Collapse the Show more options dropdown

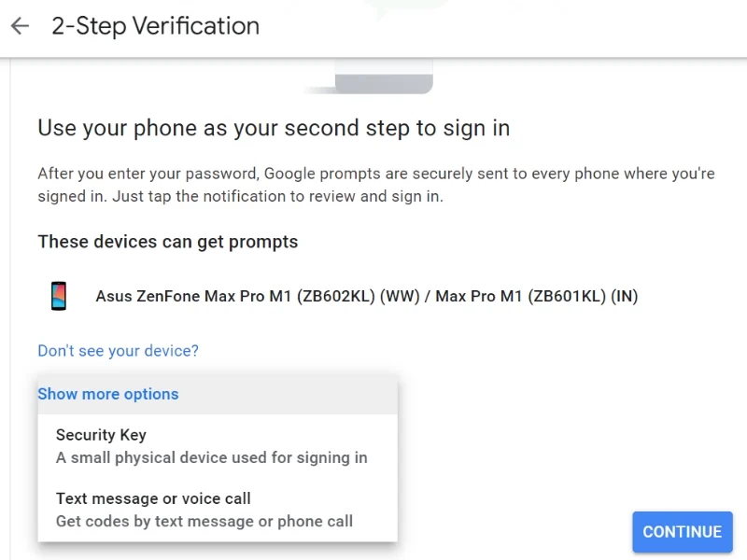[108, 394]
